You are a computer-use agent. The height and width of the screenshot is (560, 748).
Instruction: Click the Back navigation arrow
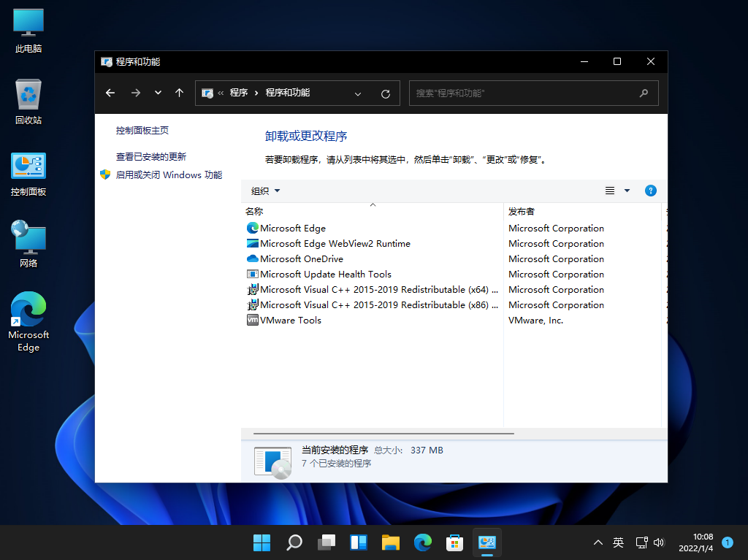point(110,93)
